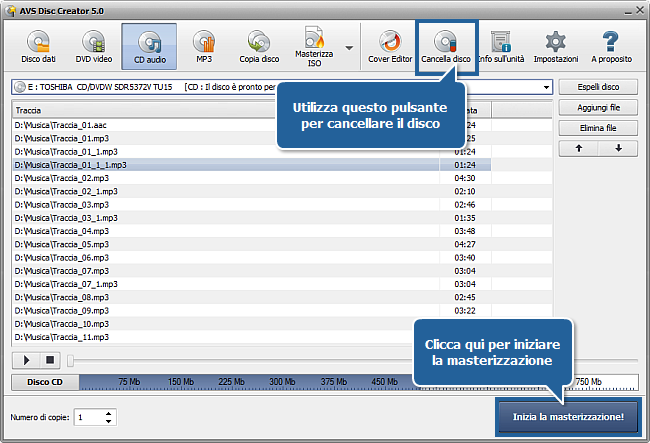The image size is (650, 443).
Task: Expand the TOSHIBA drive selection dropdown
Action: pyautogui.click(x=546, y=87)
